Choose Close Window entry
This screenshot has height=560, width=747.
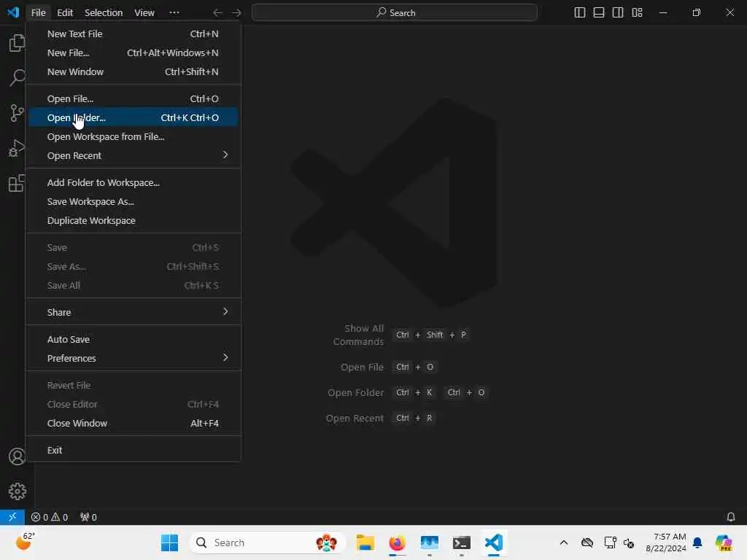coord(133,423)
